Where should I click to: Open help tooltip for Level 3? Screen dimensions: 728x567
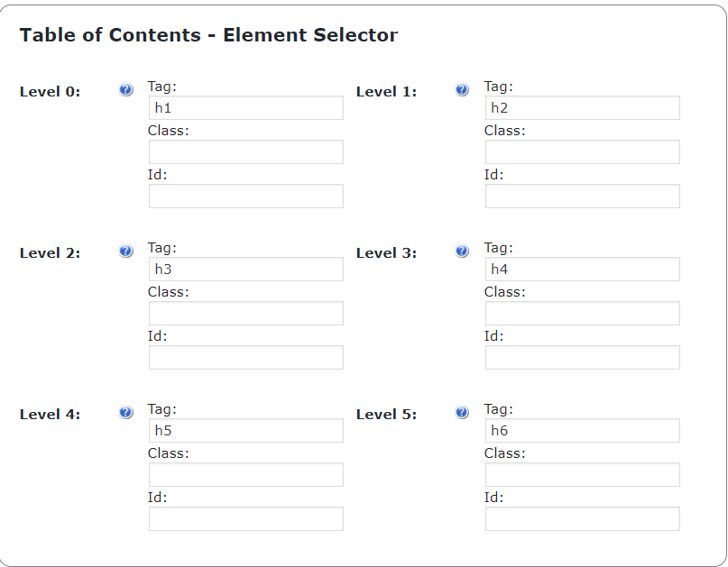tap(462, 251)
